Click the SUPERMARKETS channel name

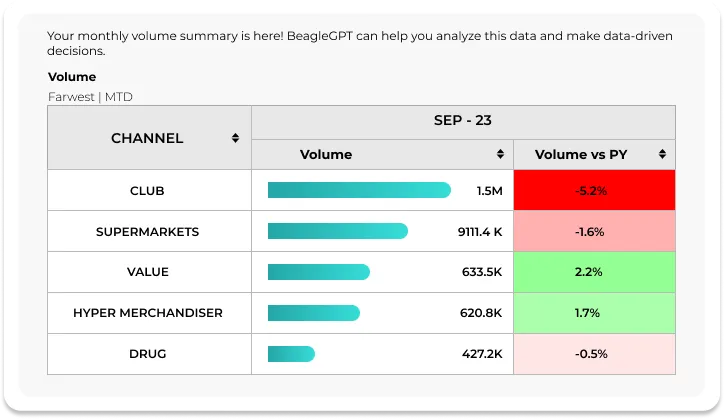(148, 232)
